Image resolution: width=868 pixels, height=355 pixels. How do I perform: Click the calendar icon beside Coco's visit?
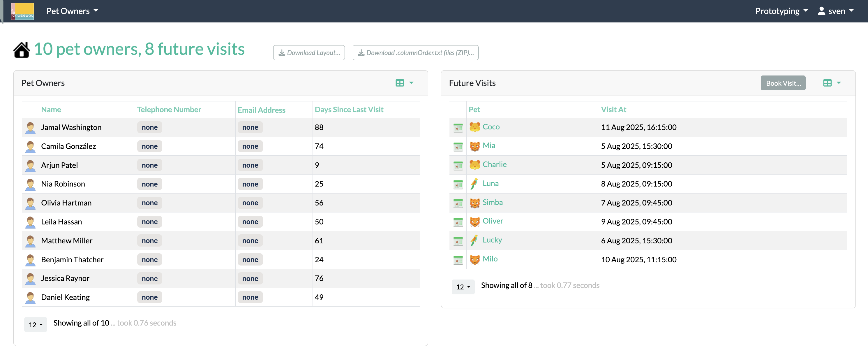tap(458, 128)
